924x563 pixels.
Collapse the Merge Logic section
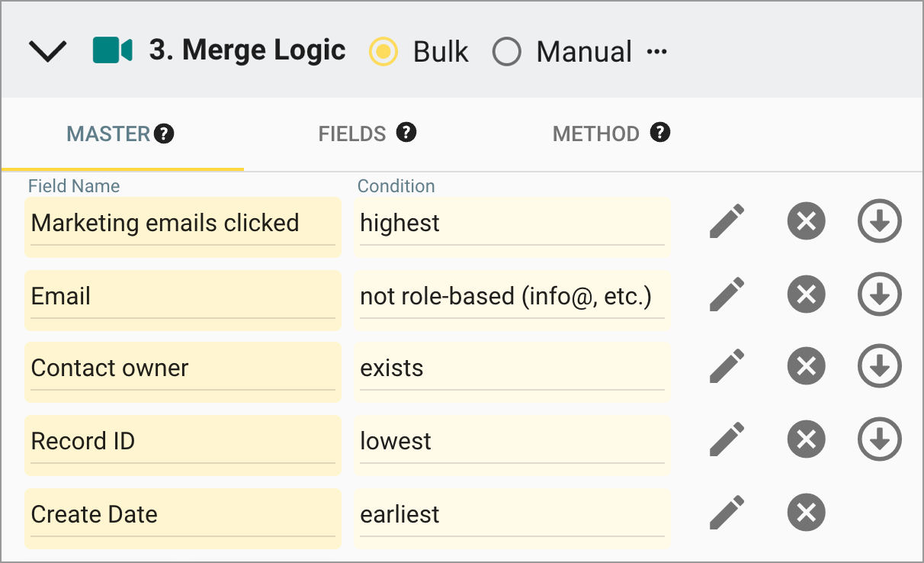(x=47, y=50)
